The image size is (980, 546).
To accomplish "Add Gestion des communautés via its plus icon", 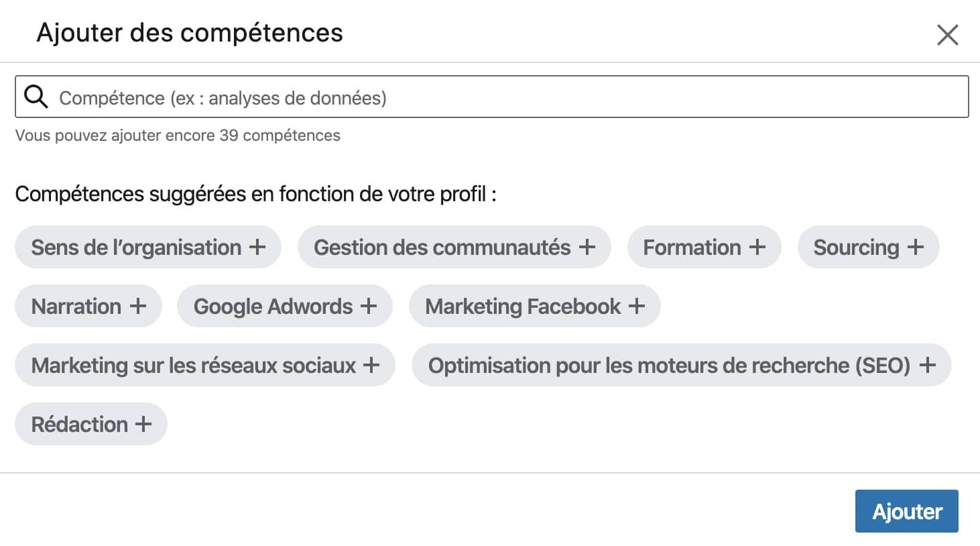I will [x=587, y=247].
